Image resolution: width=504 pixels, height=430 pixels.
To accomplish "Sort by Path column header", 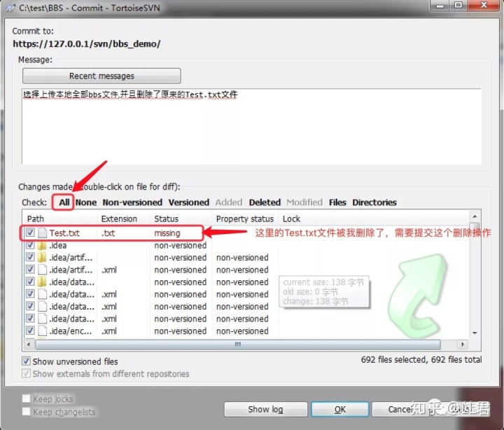I will point(59,219).
